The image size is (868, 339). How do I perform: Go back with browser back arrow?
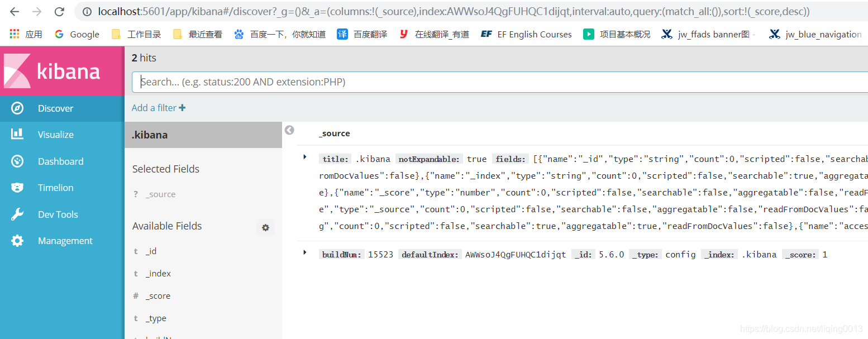[x=15, y=12]
